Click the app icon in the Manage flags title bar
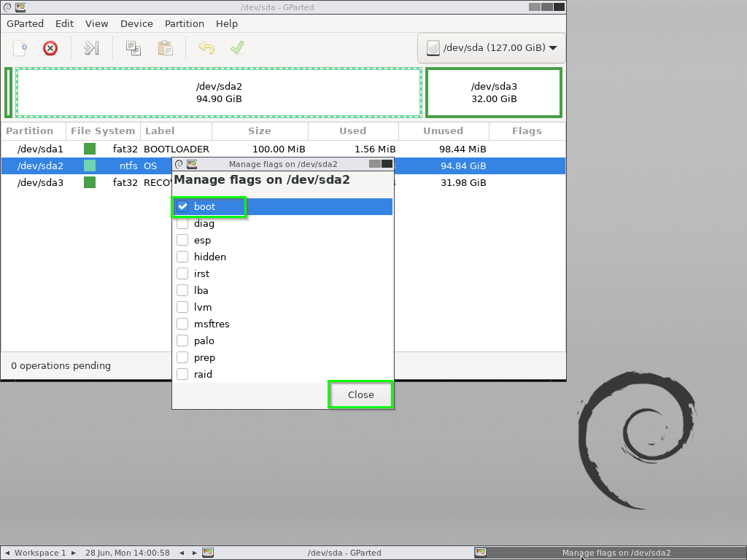This screenshot has height=560, width=747. pos(192,164)
